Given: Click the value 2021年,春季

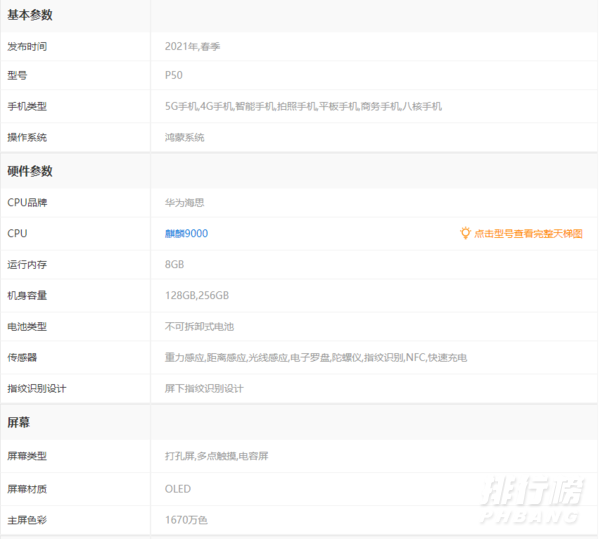Looking at the screenshot, I should [192, 47].
